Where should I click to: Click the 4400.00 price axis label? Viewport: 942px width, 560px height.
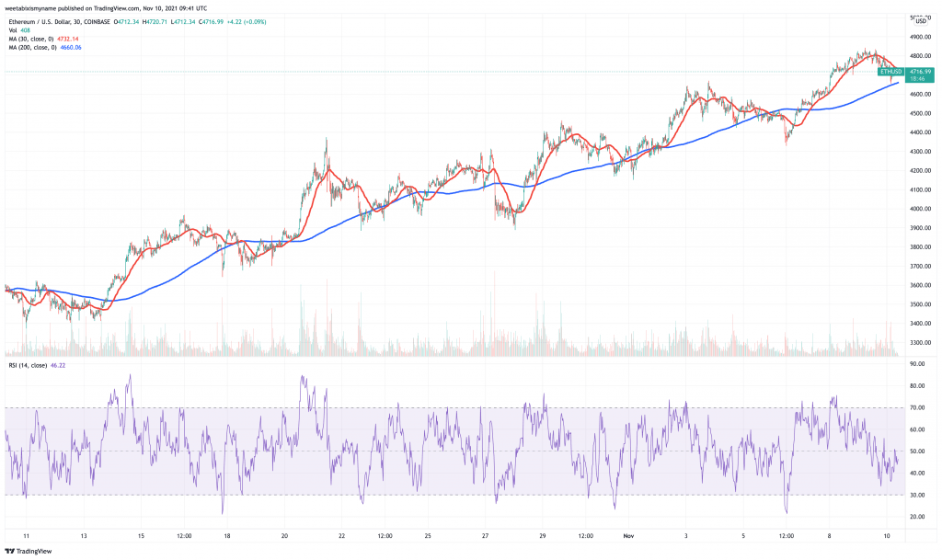[x=920, y=132]
